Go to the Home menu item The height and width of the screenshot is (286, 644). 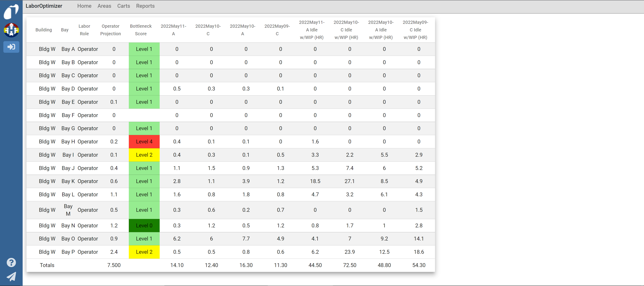click(84, 6)
